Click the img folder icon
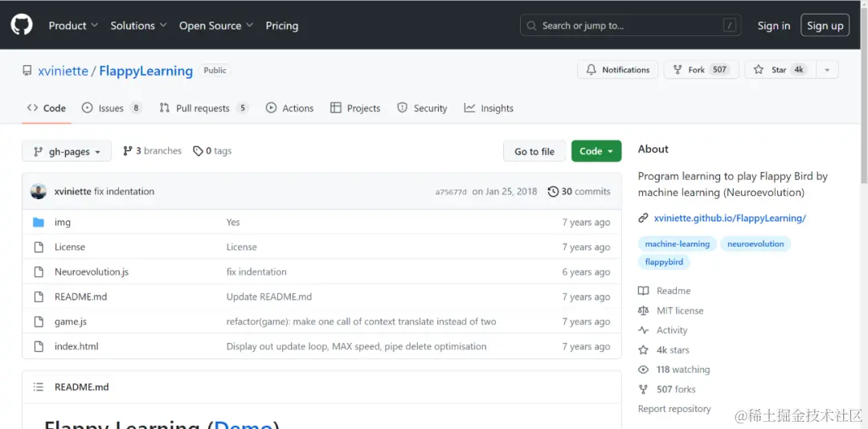Viewport: 868px width, 429px height. [39, 222]
